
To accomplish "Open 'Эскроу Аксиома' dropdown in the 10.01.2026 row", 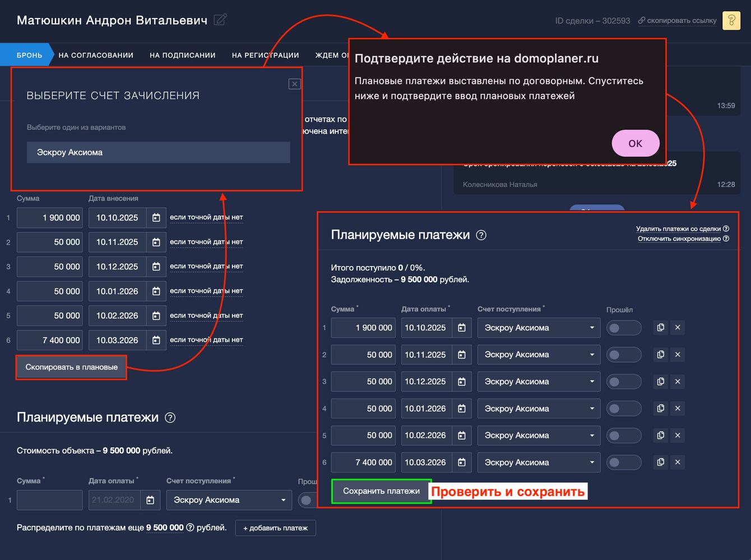I will pyautogui.click(x=539, y=409).
